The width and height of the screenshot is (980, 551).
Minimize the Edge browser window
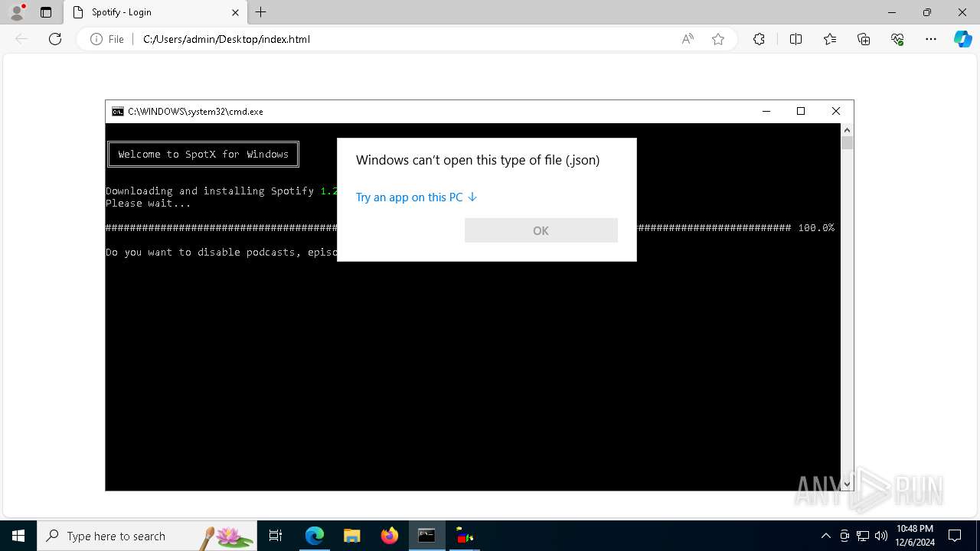tap(892, 12)
